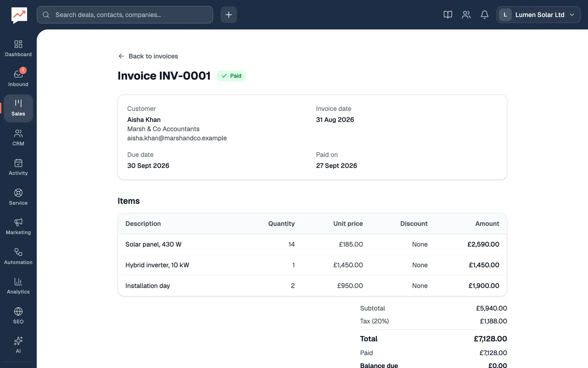Click the Total amount £7,128.00
This screenshot has width=588, height=368.
[490, 339]
